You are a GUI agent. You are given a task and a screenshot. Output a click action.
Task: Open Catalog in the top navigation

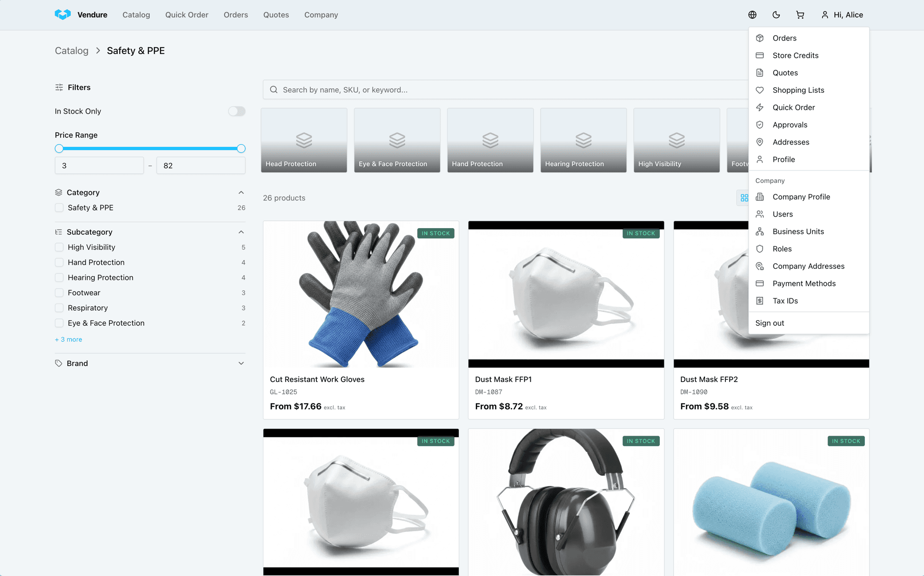click(x=136, y=15)
